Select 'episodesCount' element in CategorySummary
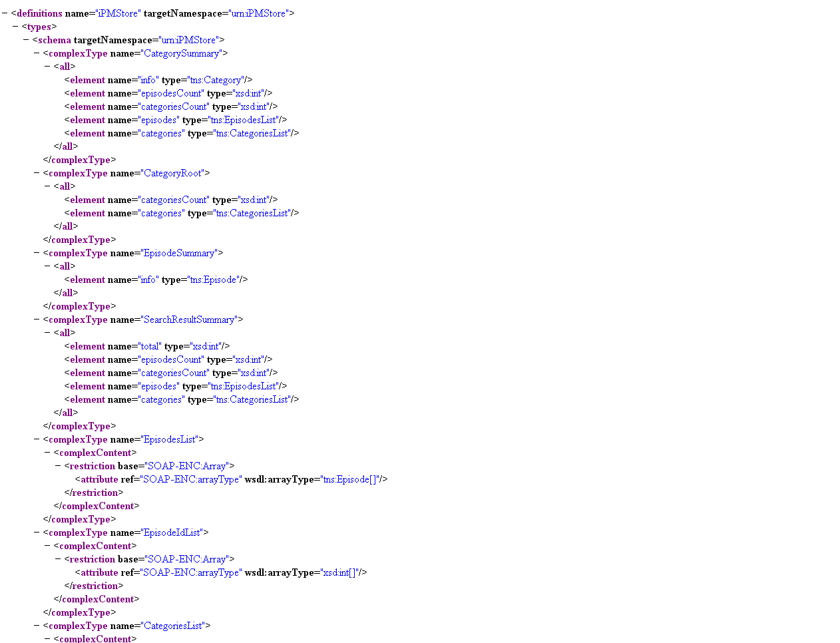The width and height of the screenshot is (840, 643). point(168,93)
